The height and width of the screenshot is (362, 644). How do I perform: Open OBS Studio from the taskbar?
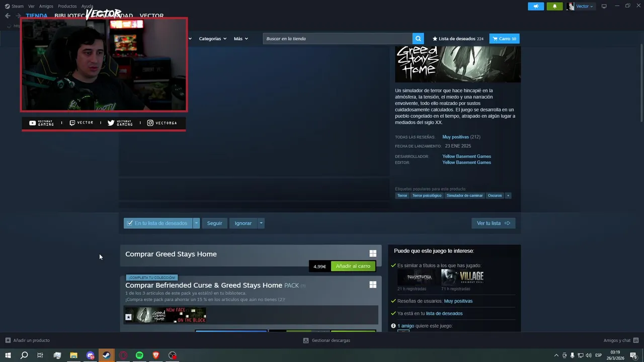coord(173,355)
